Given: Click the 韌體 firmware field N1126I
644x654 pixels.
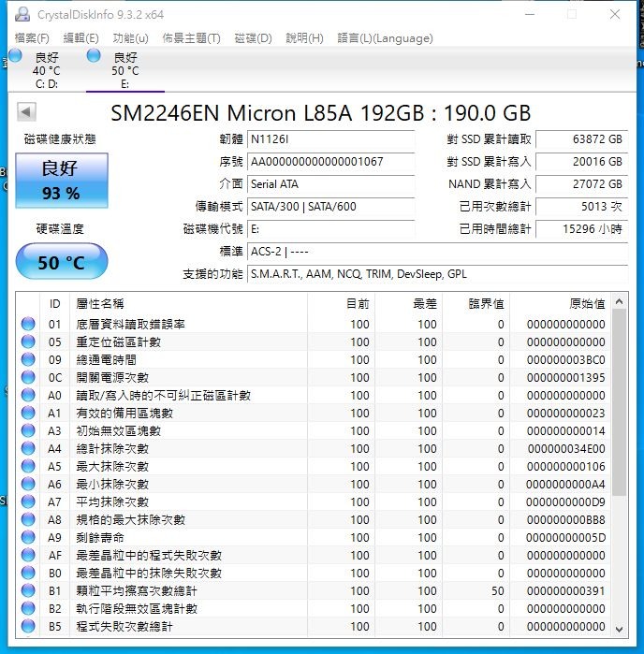Looking at the screenshot, I should [x=331, y=139].
